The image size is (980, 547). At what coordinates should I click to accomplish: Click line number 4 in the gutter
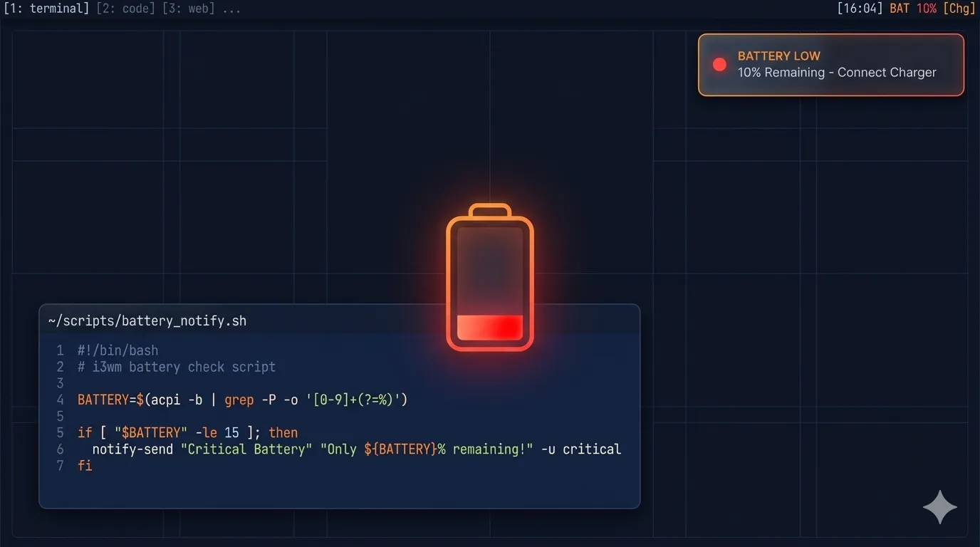[x=61, y=400]
